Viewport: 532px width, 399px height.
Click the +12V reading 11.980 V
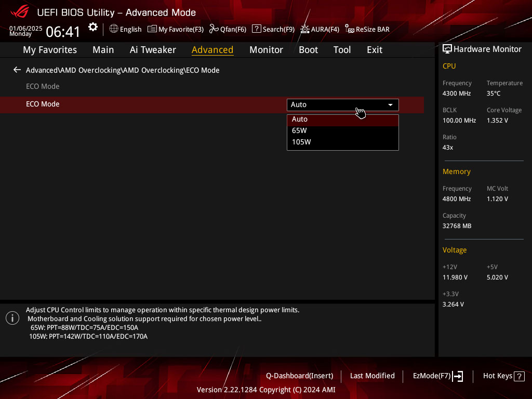pos(455,277)
